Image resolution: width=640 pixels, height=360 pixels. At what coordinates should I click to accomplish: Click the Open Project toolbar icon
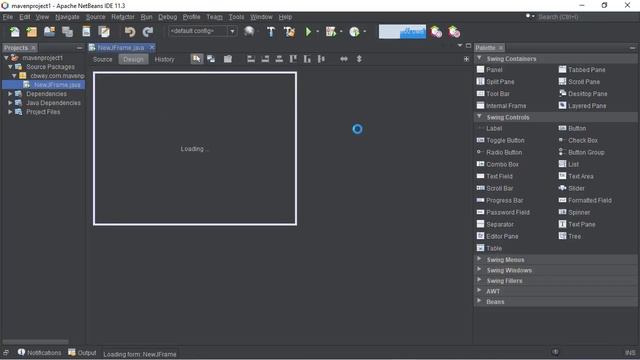point(49,31)
